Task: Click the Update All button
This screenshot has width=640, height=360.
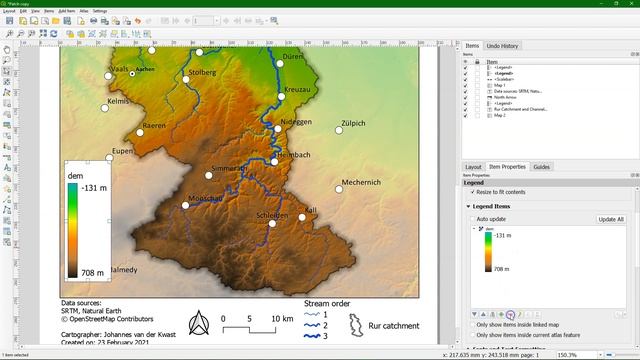Action: point(611,219)
